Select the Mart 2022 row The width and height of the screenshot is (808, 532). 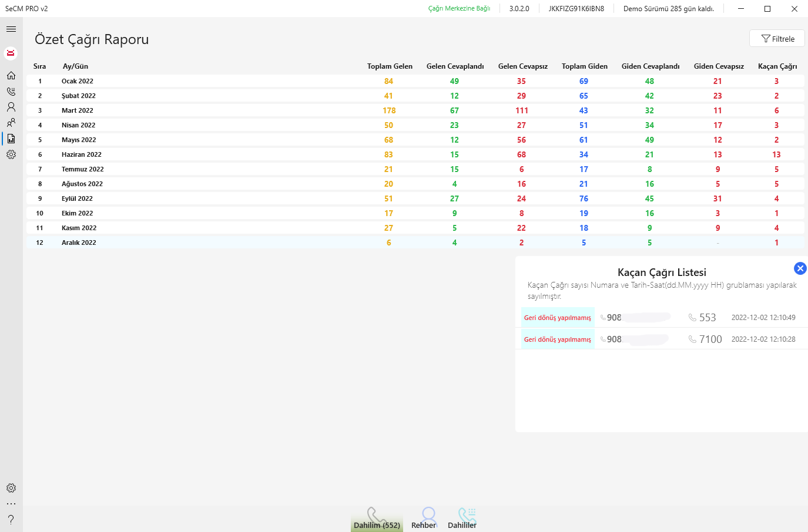pos(77,110)
